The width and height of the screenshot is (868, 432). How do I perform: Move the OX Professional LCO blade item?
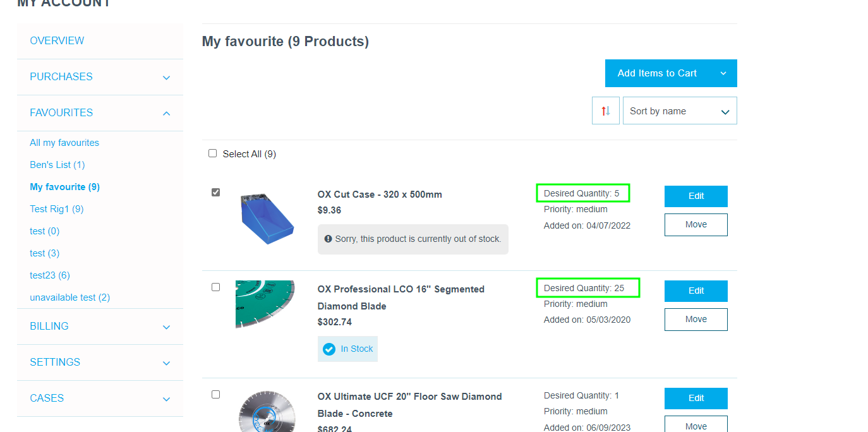[x=696, y=320]
